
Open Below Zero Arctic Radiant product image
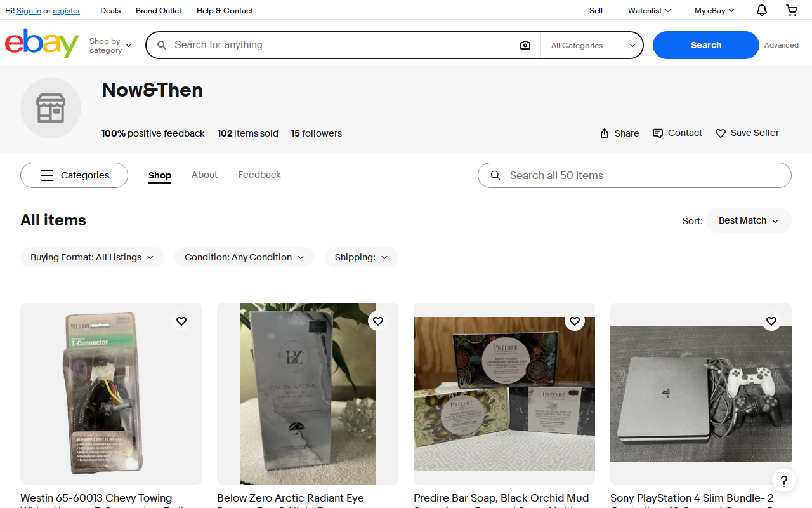pos(308,394)
